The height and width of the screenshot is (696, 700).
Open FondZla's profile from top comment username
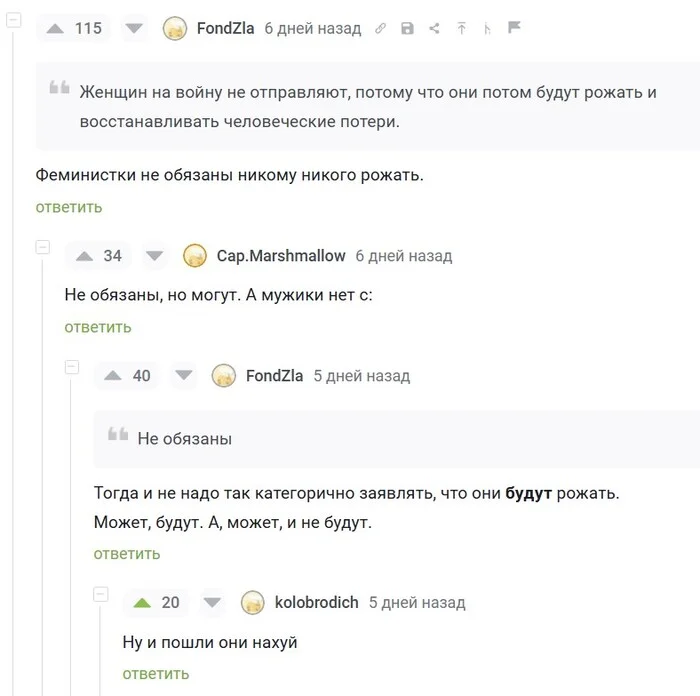225,29
